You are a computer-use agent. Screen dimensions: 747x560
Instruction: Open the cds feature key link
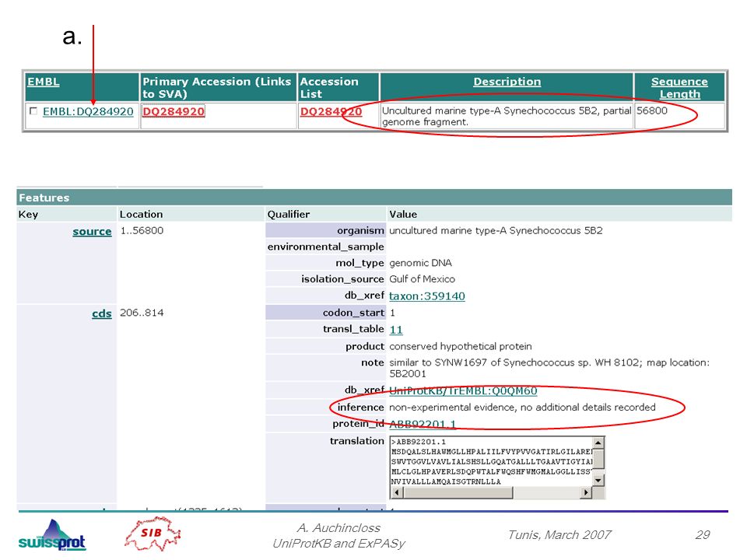tap(102, 313)
